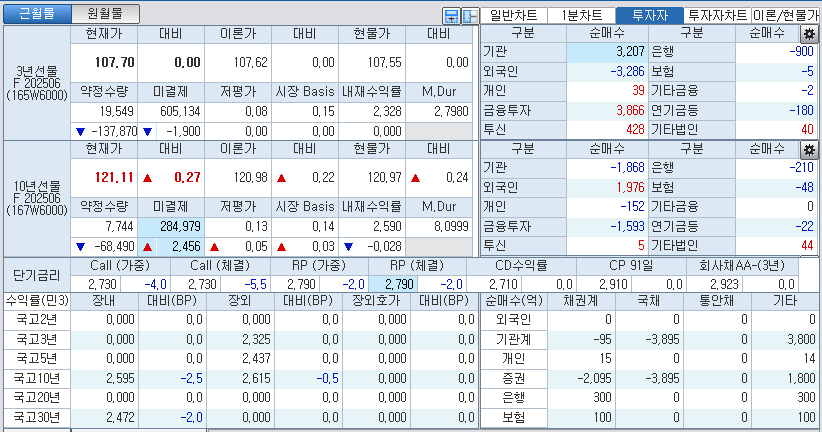Click the 3년선물 M.Dur value 2.7980

(451, 111)
